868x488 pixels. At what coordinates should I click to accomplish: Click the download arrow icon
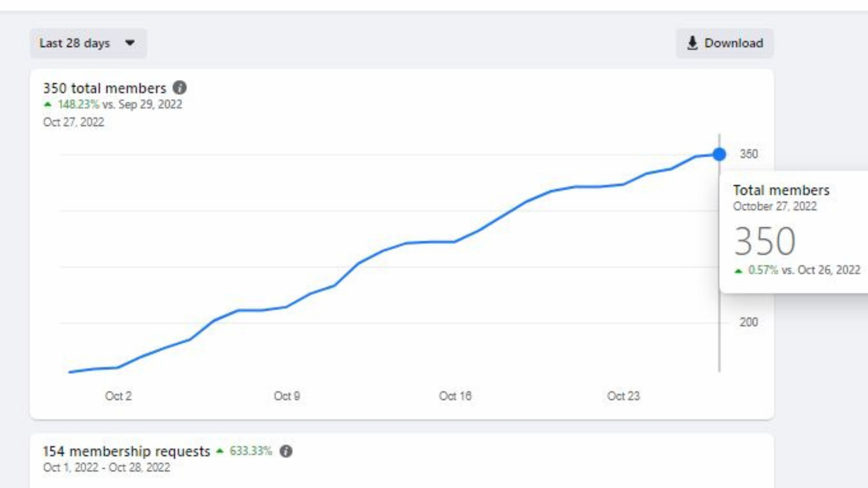(692, 43)
